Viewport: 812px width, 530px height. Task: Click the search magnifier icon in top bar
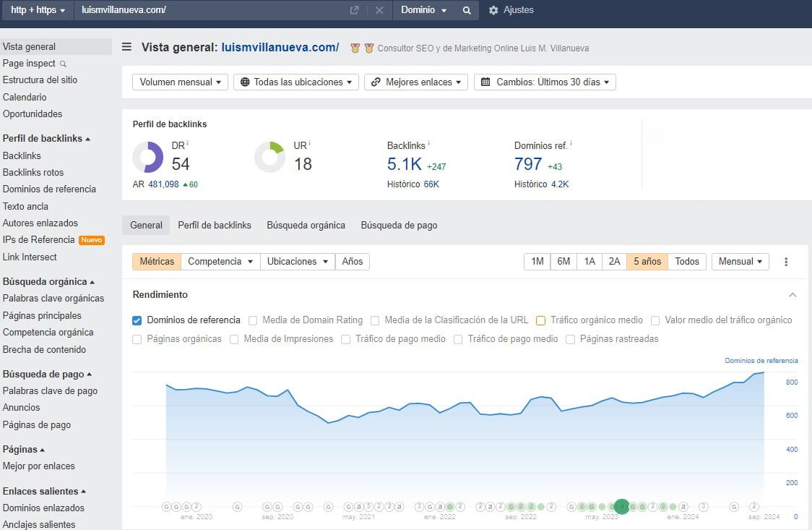pyautogui.click(x=467, y=10)
